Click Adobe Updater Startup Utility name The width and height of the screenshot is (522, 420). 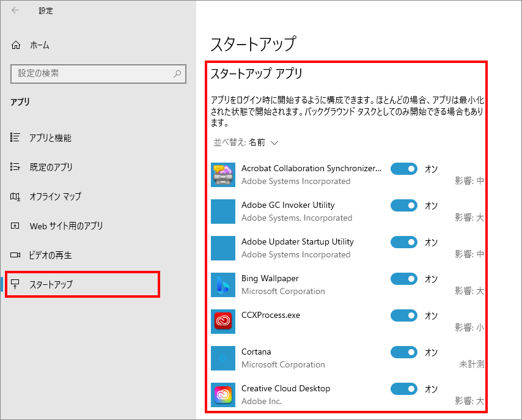pos(298,242)
